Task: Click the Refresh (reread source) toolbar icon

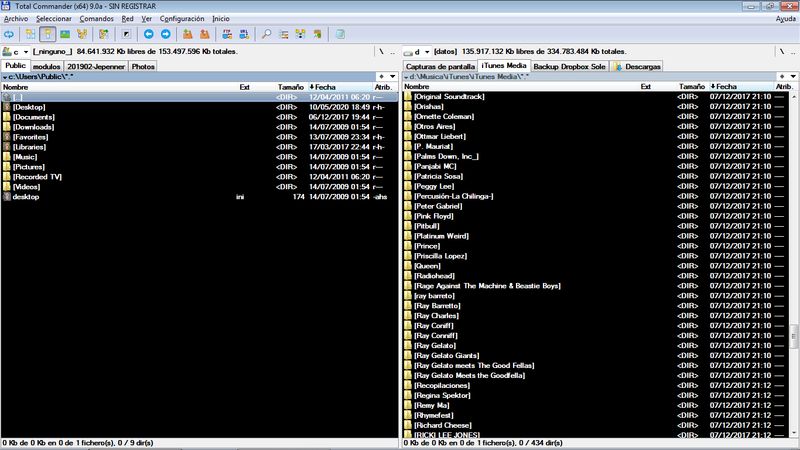Action: click(x=9, y=34)
